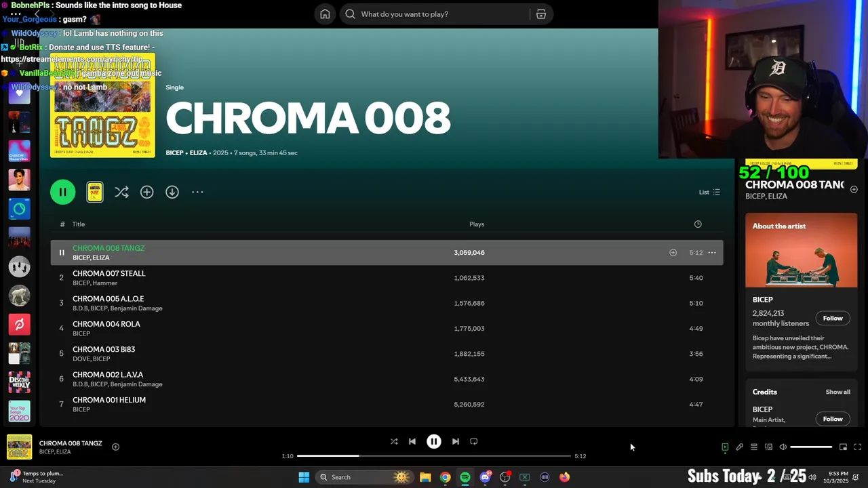Open the Windows Start menu
Viewport: 868px width, 488px height.
click(304, 477)
